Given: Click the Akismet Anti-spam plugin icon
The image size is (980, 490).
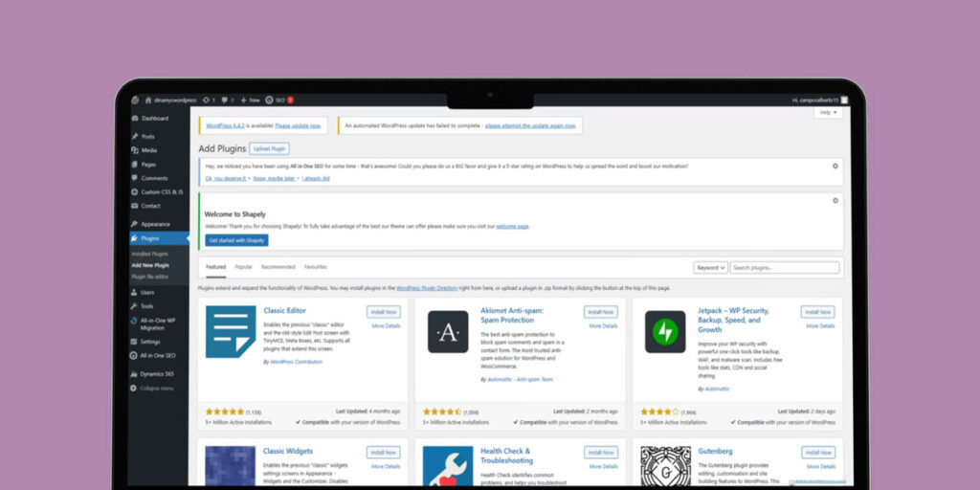Looking at the screenshot, I should point(448,331).
